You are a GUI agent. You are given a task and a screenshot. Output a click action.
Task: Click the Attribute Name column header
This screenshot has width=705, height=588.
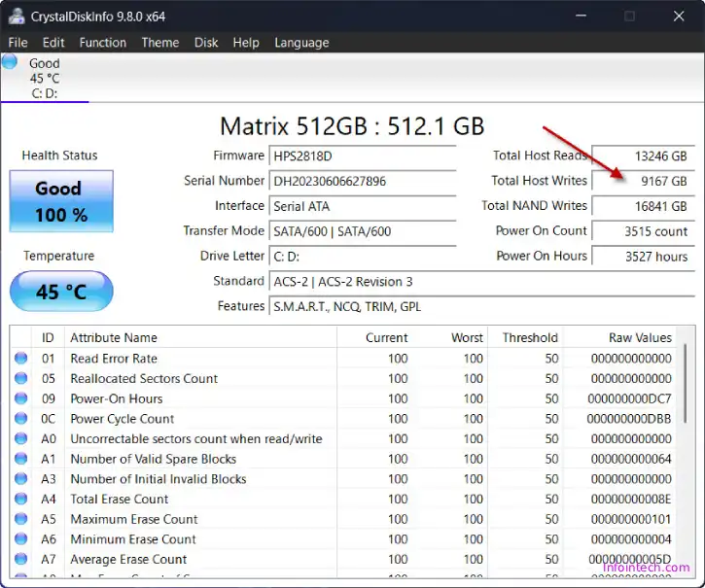click(200, 337)
